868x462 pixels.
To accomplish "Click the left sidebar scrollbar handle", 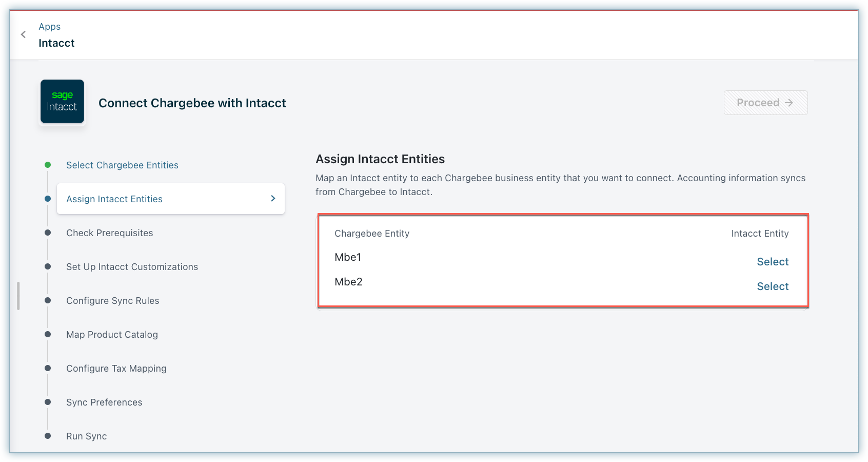I will 18,296.
